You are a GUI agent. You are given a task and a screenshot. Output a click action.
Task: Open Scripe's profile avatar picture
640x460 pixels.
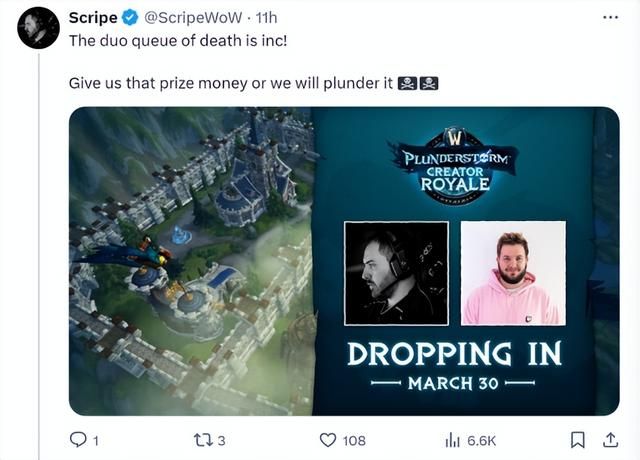point(38,28)
